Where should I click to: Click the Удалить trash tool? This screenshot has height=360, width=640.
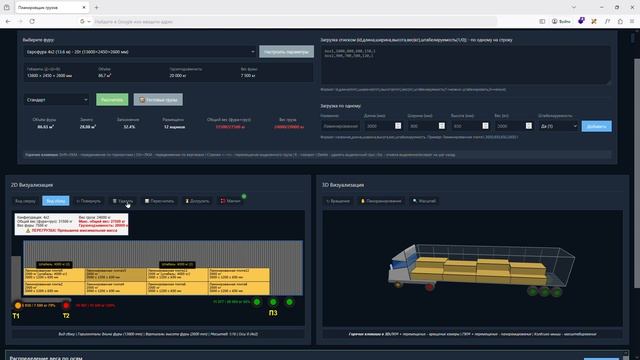point(123,201)
